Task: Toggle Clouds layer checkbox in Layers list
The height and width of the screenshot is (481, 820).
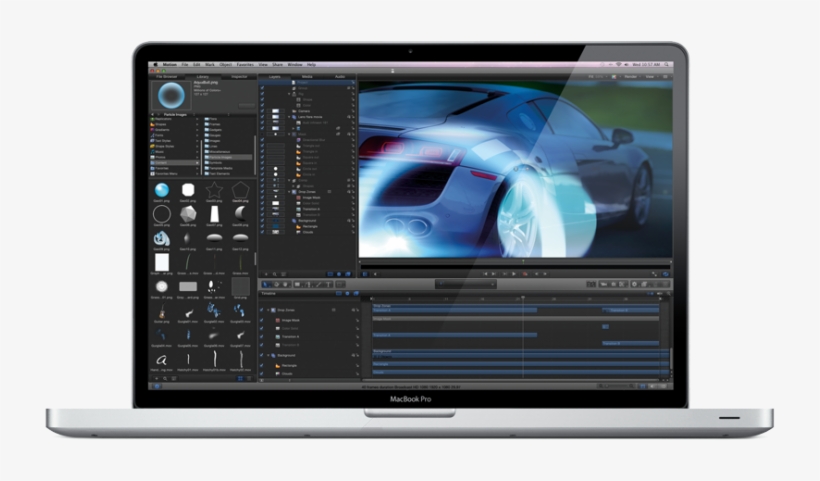Action: [263, 232]
